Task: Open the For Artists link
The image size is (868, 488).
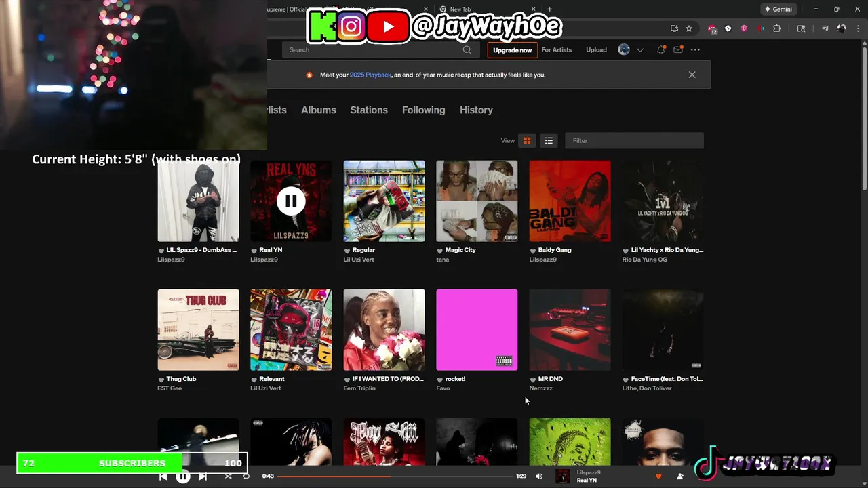Action: click(557, 50)
